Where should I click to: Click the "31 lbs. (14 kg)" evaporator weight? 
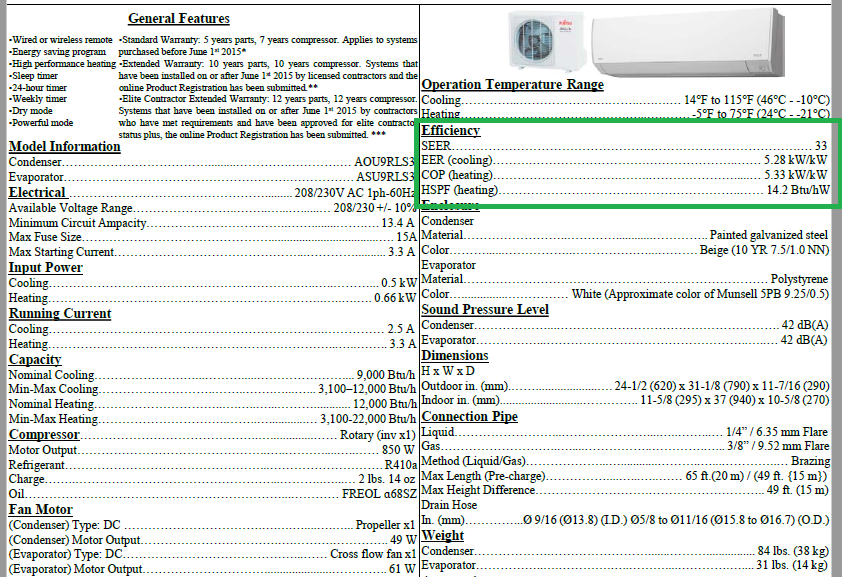tap(792, 565)
